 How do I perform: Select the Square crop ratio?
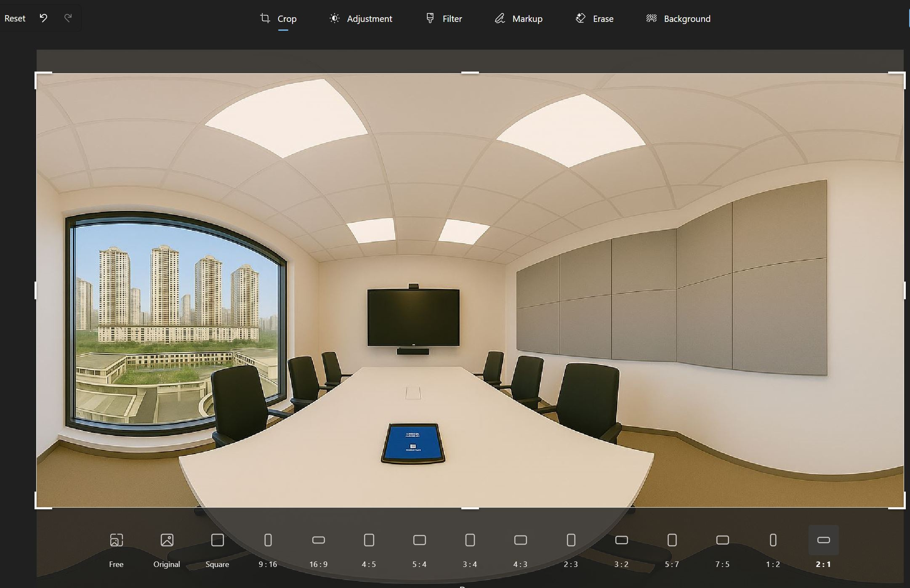pyautogui.click(x=217, y=540)
